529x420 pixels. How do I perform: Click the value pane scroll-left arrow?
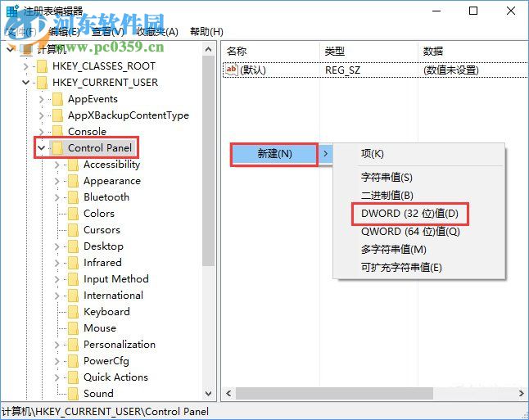tap(229, 393)
